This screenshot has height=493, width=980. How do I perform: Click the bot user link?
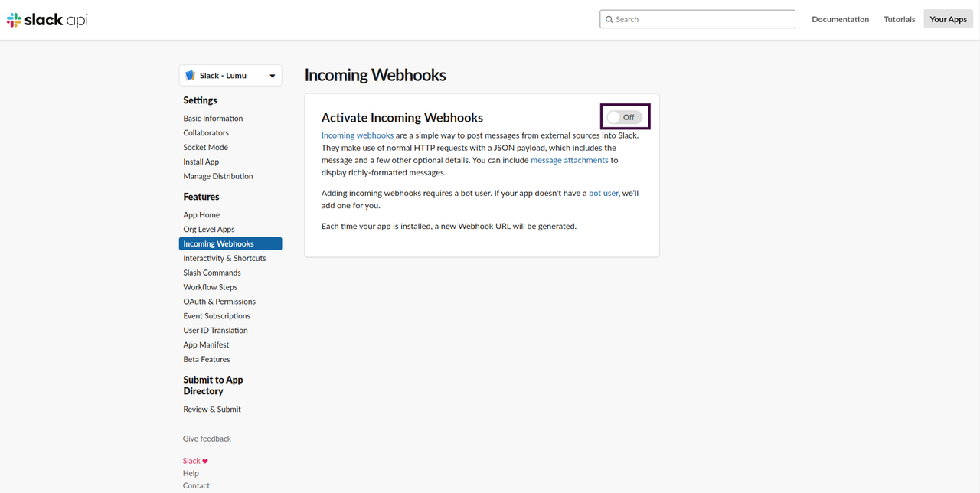point(603,193)
